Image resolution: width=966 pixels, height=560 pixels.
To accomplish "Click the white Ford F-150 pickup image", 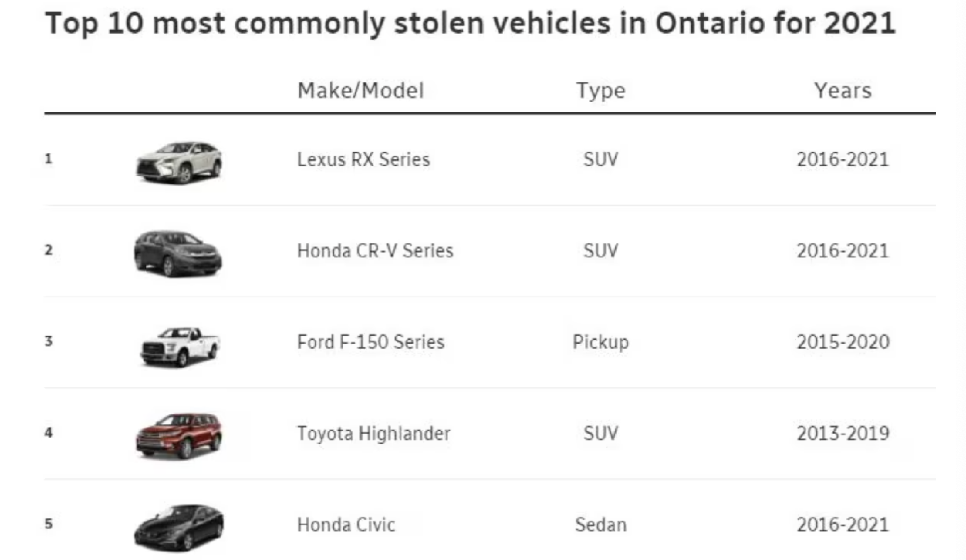I will [x=180, y=345].
